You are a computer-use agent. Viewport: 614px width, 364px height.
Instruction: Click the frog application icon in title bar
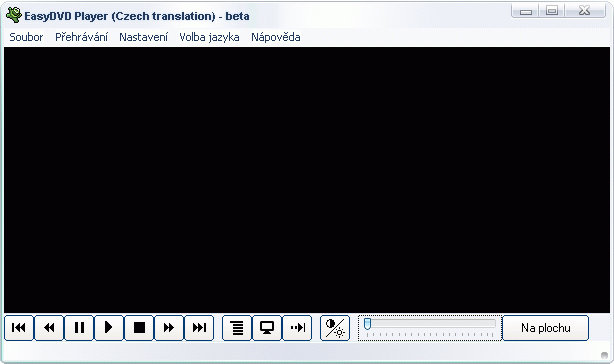(x=14, y=15)
